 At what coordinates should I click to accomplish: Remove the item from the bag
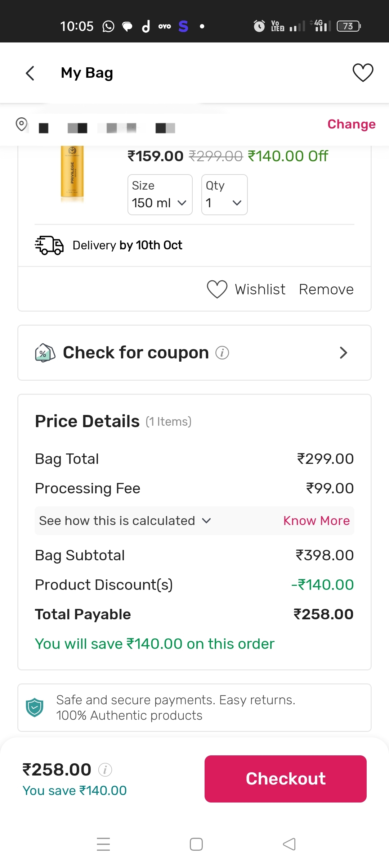[x=326, y=289]
